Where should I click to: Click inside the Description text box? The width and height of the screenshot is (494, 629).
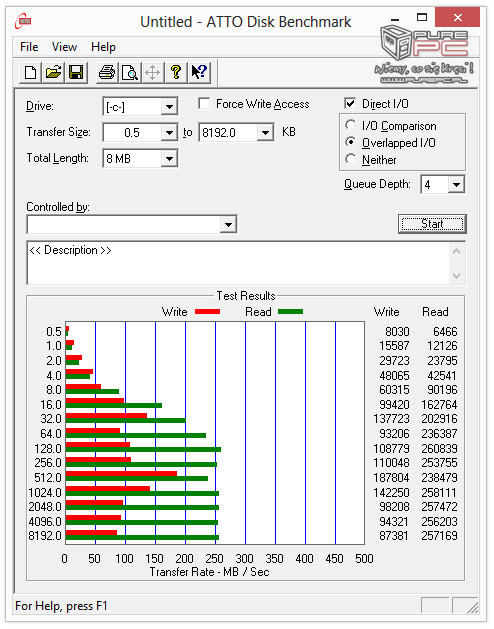point(238,263)
